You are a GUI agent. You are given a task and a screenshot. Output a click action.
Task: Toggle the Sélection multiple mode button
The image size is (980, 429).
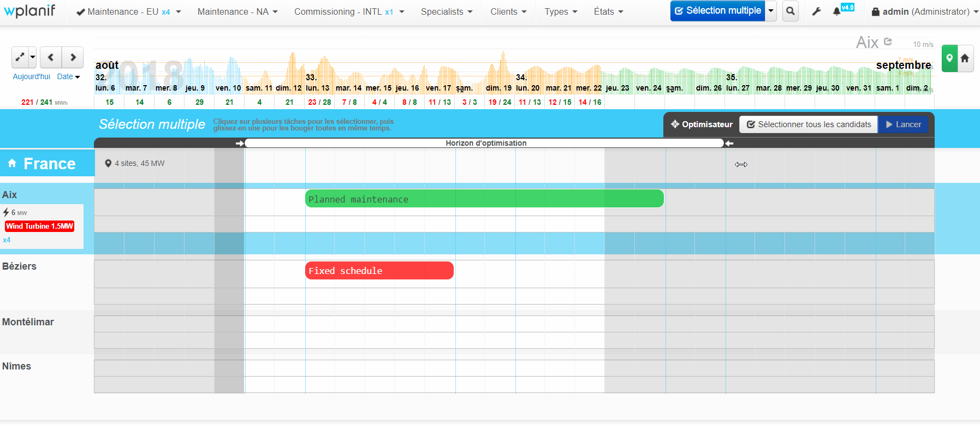pyautogui.click(x=717, y=11)
